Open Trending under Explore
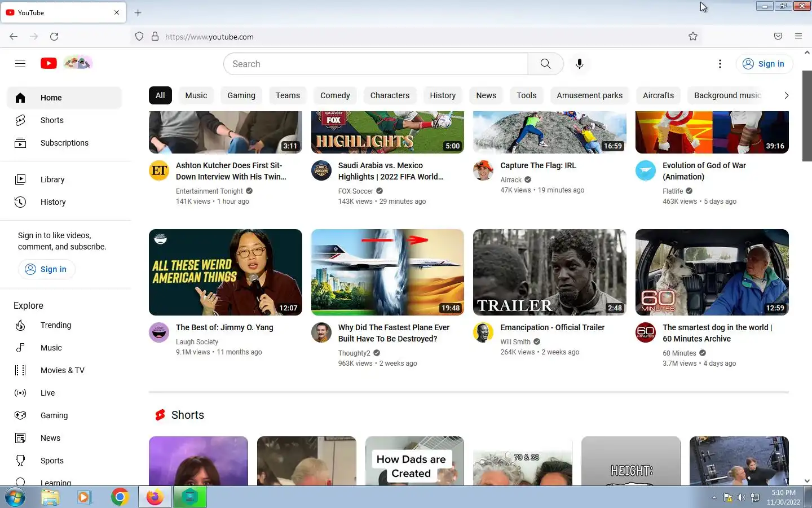The image size is (812, 508). click(64, 325)
